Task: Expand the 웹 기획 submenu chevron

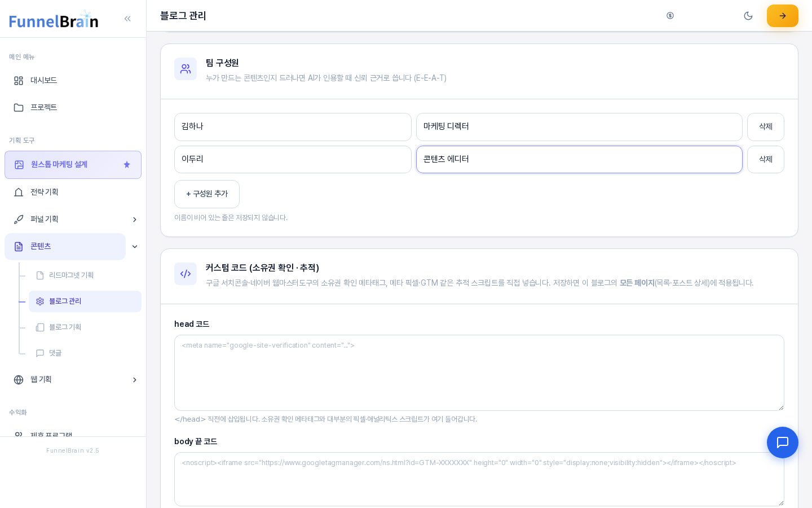Action: click(x=135, y=380)
